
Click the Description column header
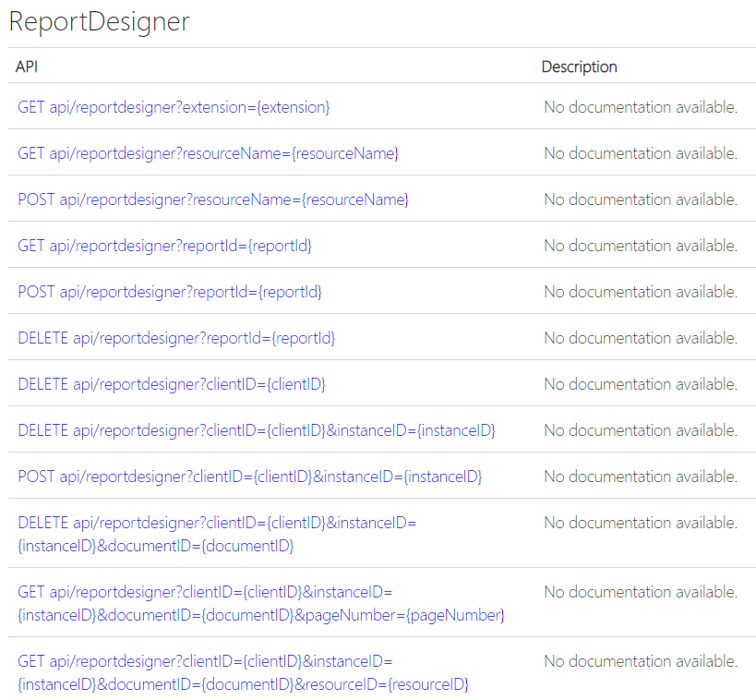click(x=579, y=66)
